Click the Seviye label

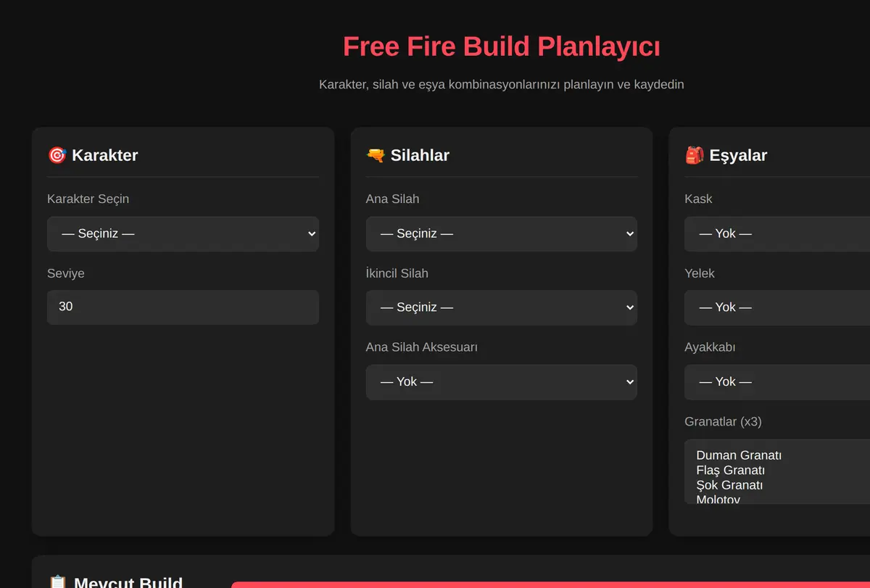coord(66,273)
